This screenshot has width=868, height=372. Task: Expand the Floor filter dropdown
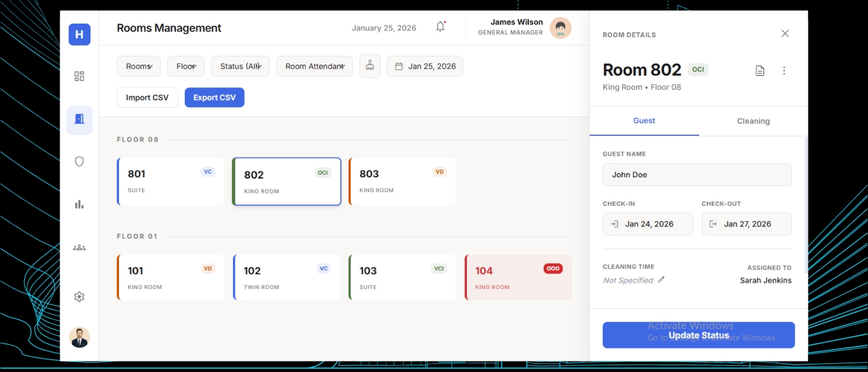pyautogui.click(x=185, y=66)
